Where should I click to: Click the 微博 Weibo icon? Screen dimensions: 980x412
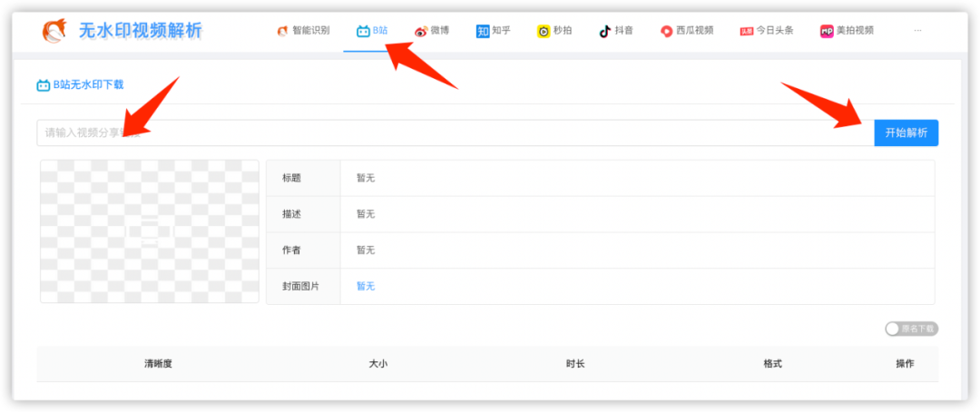(x=421, y=31)
